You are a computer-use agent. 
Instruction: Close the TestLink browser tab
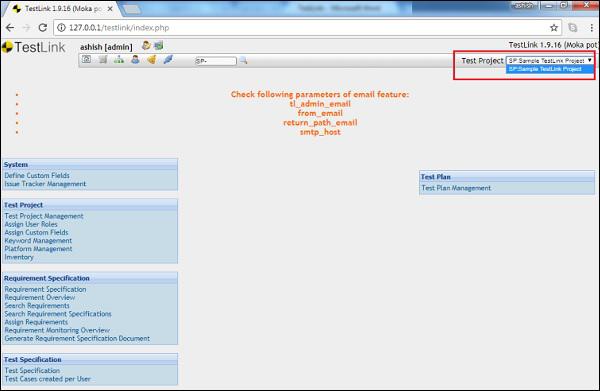pos(110,8)
